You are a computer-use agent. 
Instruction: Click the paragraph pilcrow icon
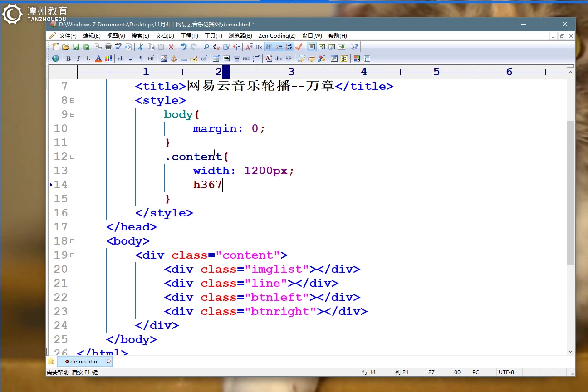141,59
